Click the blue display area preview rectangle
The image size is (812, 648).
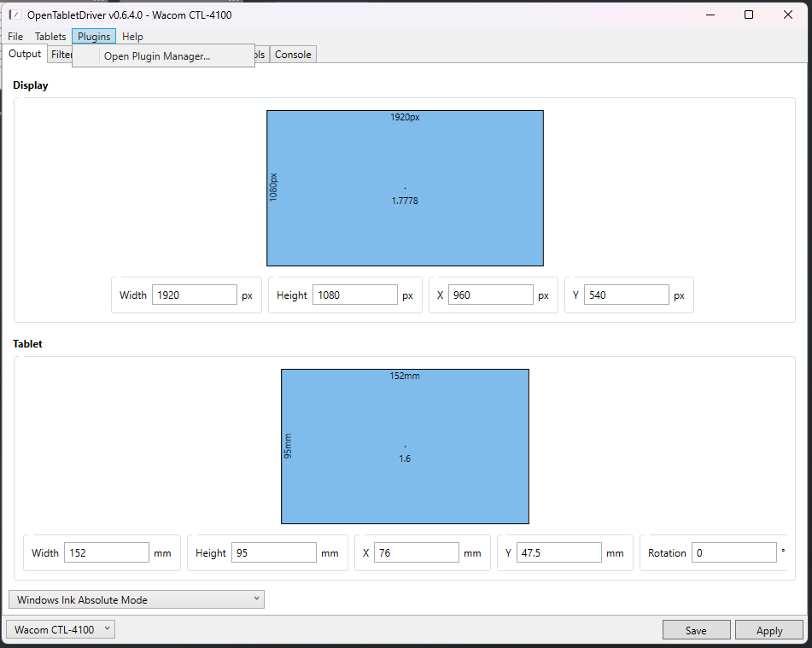(405, 188)
